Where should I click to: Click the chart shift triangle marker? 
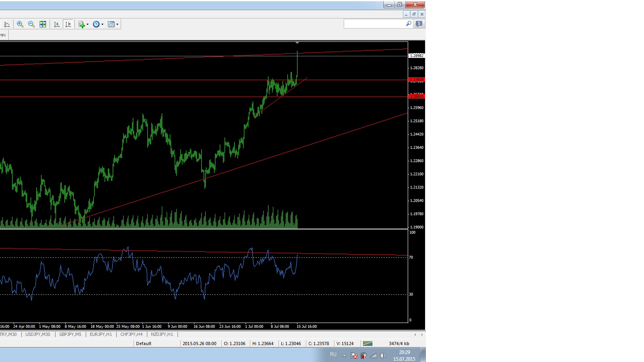point(297,43)
